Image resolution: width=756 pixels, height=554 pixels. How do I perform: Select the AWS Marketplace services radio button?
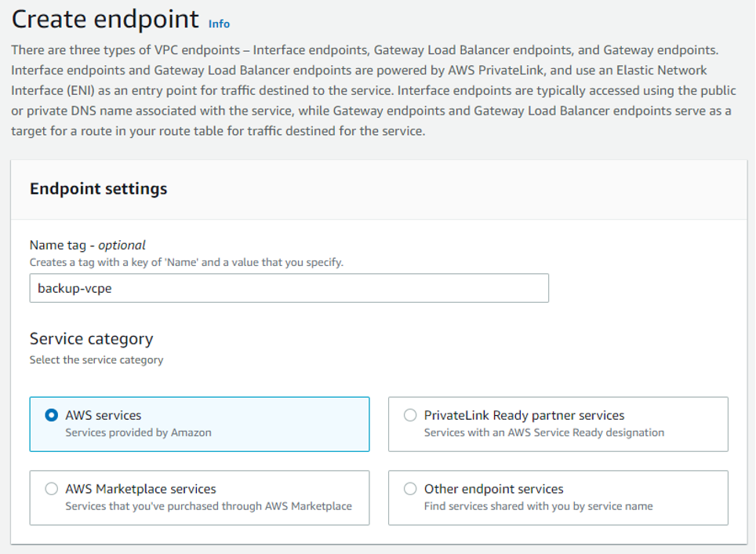tap(51, 488)
